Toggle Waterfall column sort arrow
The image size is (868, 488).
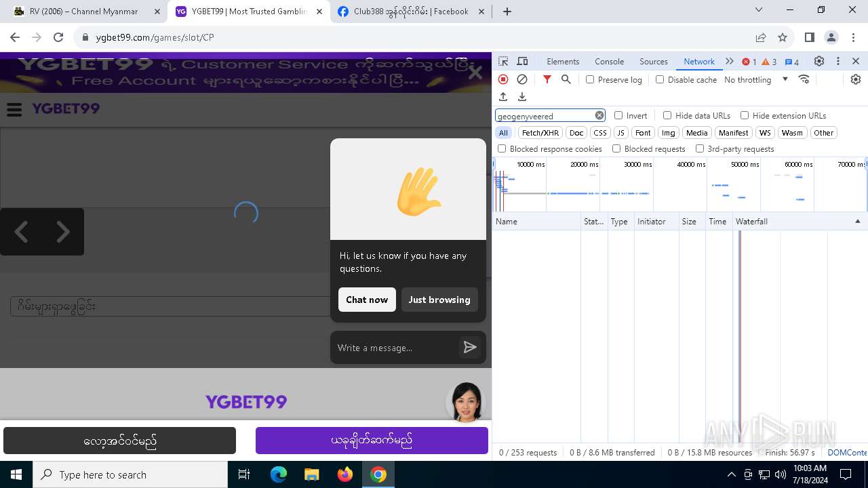point(857,222)
